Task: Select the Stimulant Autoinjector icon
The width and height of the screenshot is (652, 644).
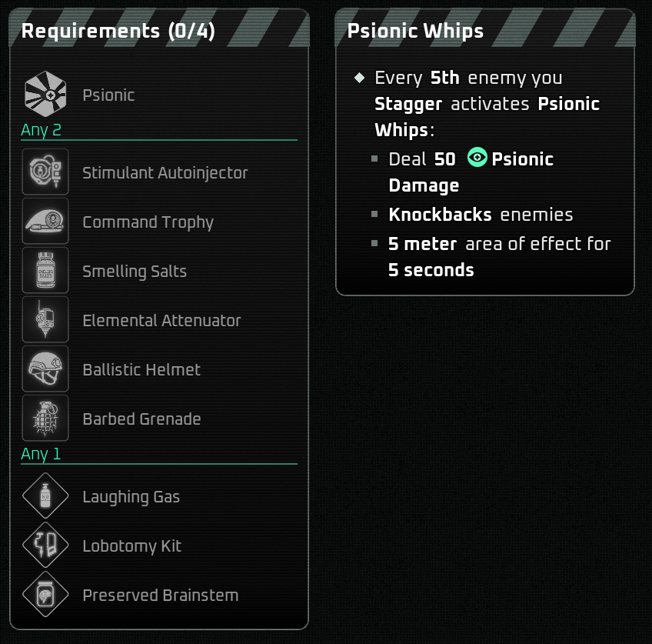Action: (x=45, y=172)
